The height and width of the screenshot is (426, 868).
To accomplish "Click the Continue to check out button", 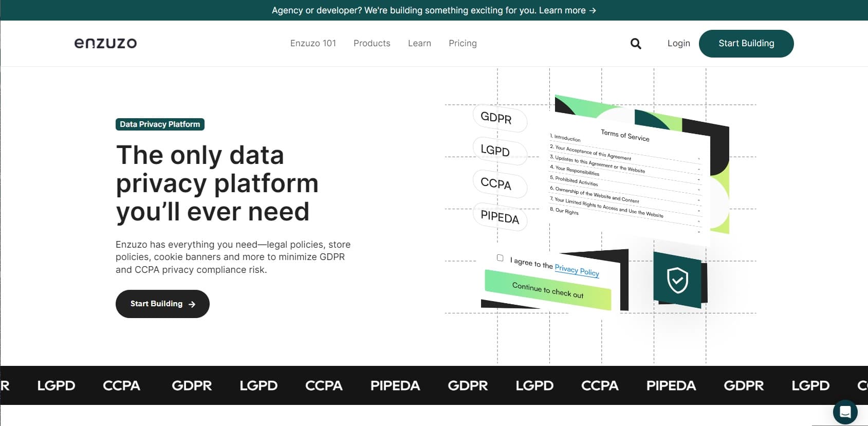I will tap(548, 290).
